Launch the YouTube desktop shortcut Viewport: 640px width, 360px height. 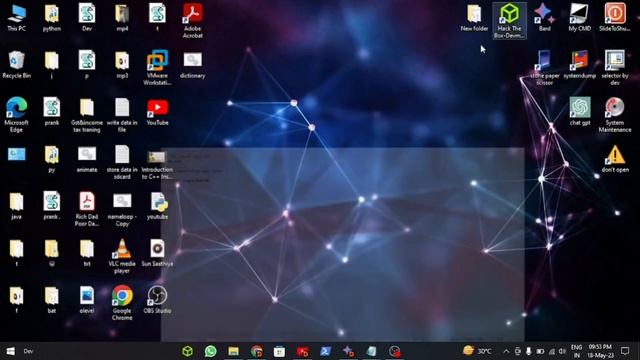(x=157, y=112)
